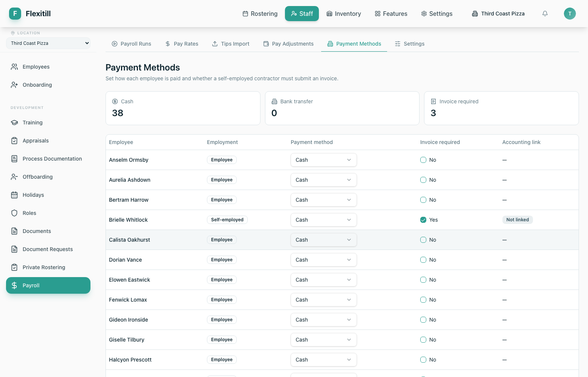
Task: Click the Inventory box icon
Action: click(x=329, y=14)
